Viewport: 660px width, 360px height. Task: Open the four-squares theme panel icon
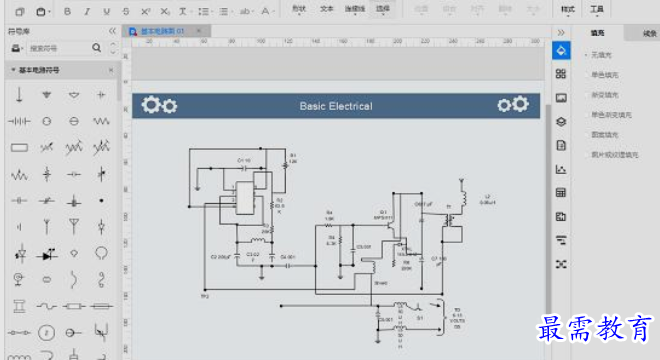[x=561, y=74]
